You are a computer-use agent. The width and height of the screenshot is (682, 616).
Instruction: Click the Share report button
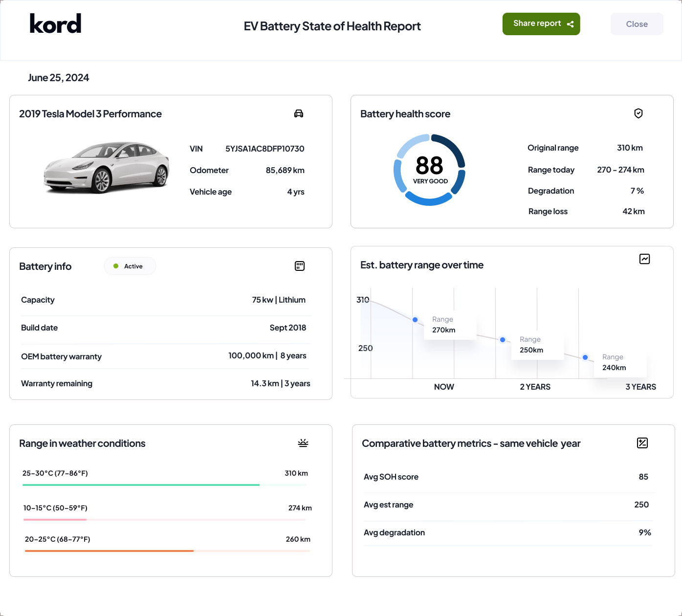541,23
